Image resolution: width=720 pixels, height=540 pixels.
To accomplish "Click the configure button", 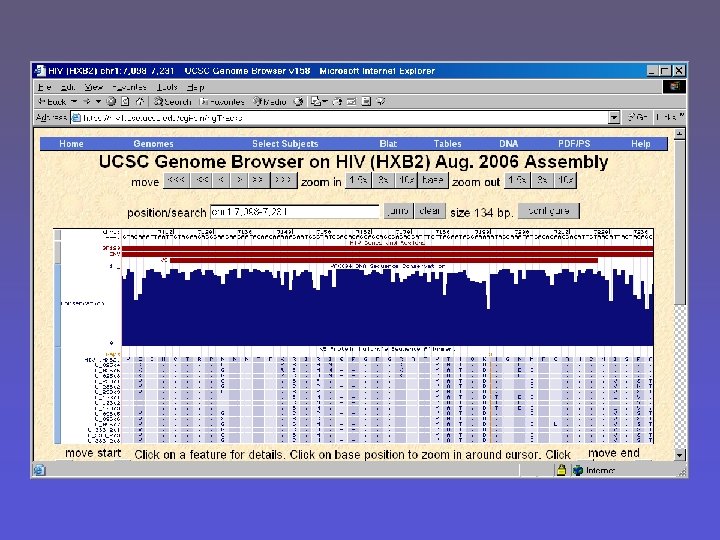I will click(x=549, y=211).
